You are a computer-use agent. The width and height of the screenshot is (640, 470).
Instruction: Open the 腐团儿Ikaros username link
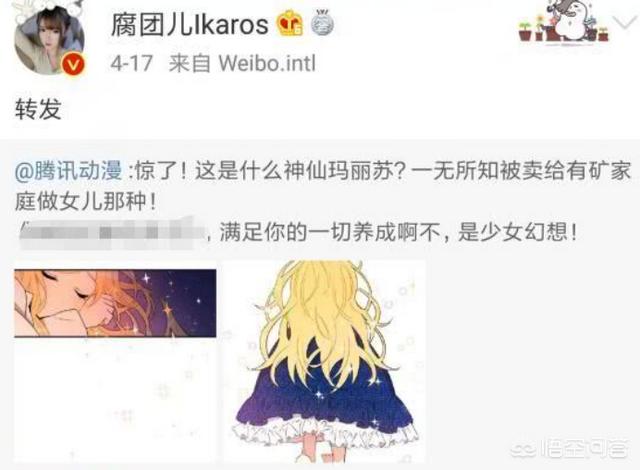[x=189, y=24]
